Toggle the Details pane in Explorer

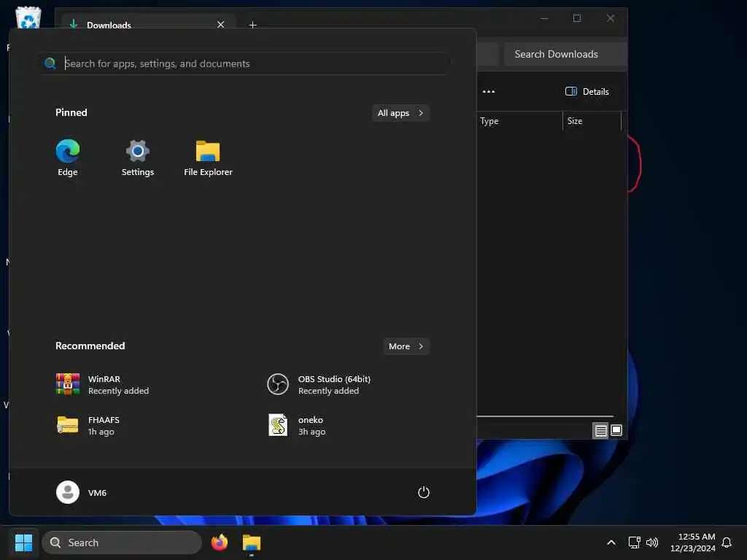click(x=587, y=91)
